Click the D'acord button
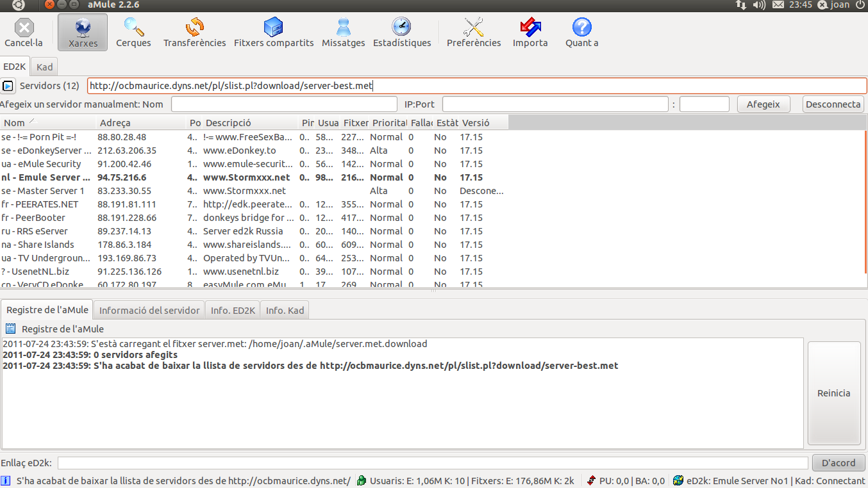Image resolution: width=868 pixels, height=488 pixels. pyautogui.click(x=839, y=463)
